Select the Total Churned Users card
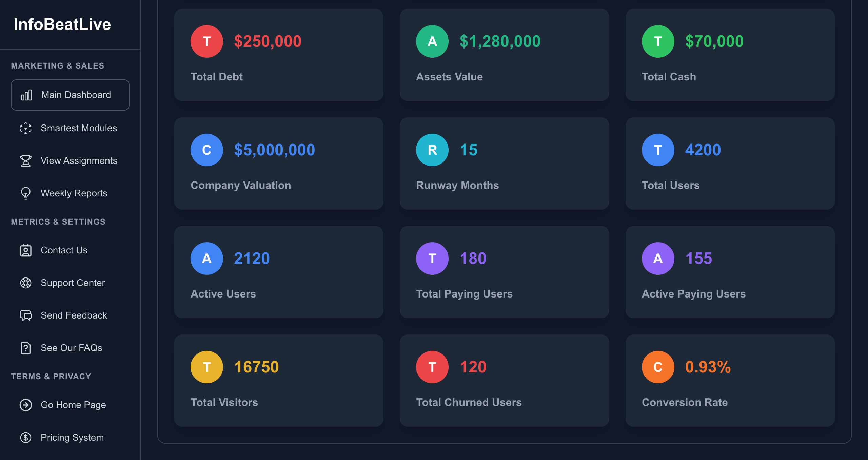Image resolution: width=868 pixels, height=460 pixels. 504,381
